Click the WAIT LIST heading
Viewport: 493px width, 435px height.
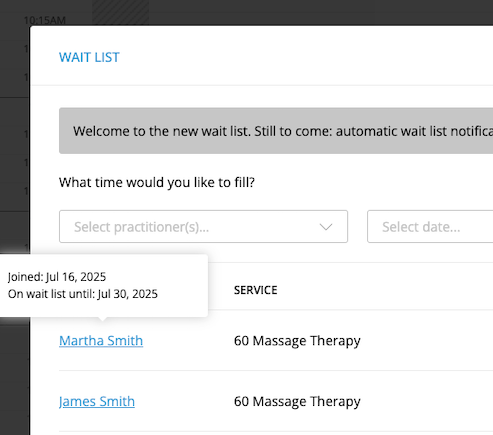point(89,57)
